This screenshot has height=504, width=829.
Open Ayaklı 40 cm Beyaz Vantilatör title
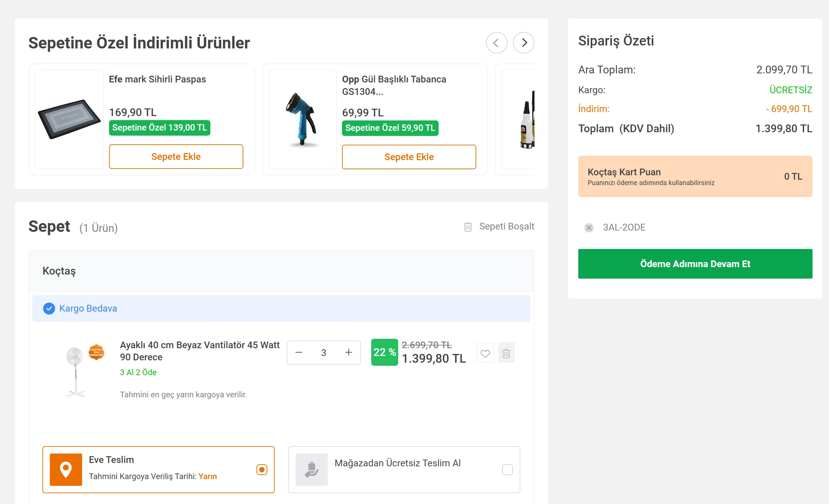point(200,351)
